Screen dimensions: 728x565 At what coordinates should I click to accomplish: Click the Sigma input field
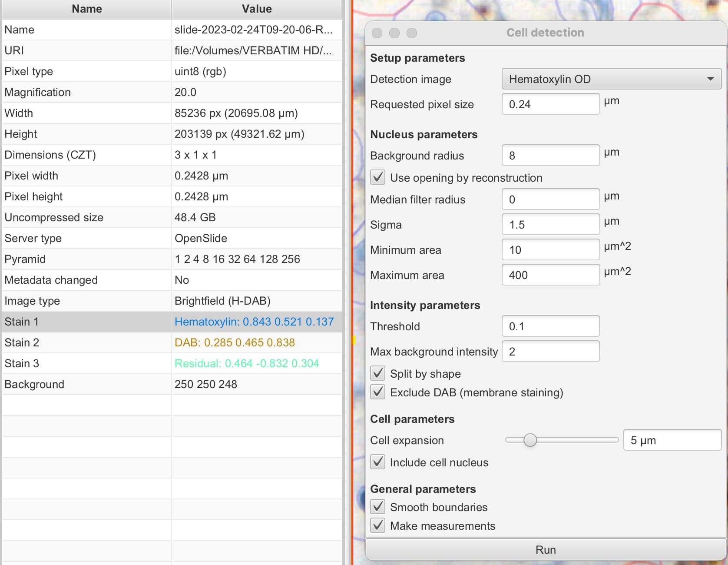(x=550, y=224)
